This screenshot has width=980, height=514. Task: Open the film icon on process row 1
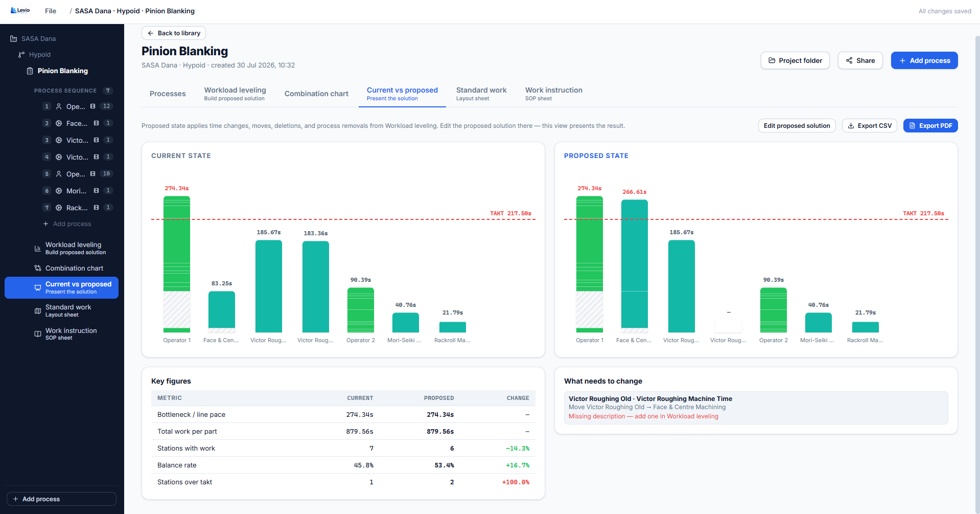click(92, 106)
